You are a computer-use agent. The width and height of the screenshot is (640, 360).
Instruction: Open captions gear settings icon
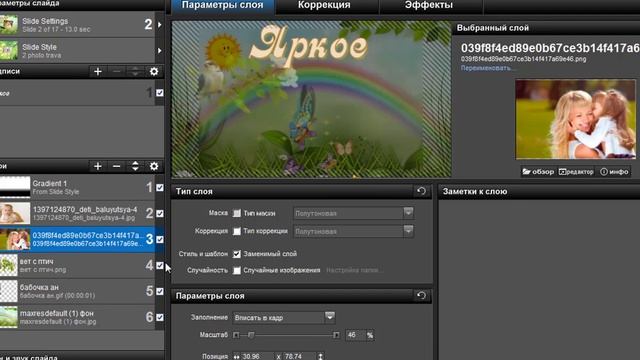tap(154, 71)
